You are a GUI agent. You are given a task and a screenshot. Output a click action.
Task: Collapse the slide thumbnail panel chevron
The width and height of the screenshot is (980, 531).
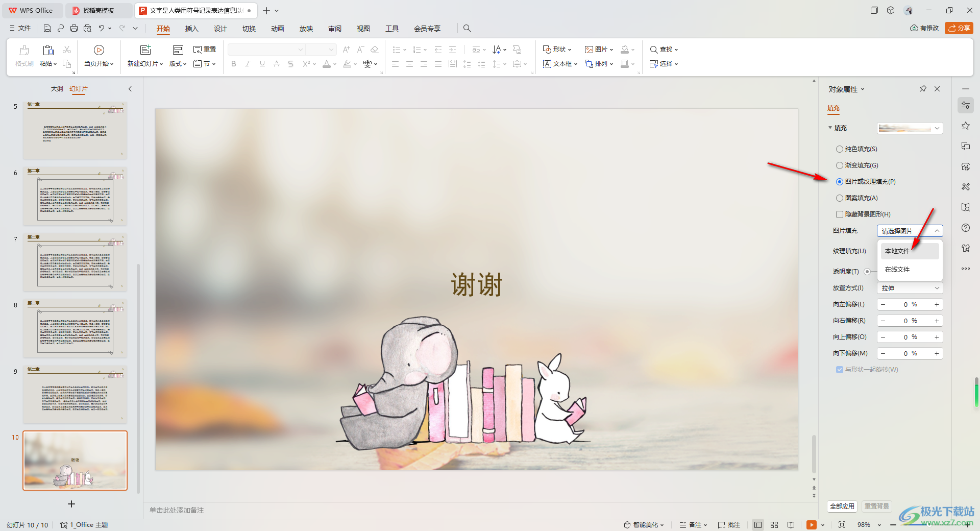130,89
